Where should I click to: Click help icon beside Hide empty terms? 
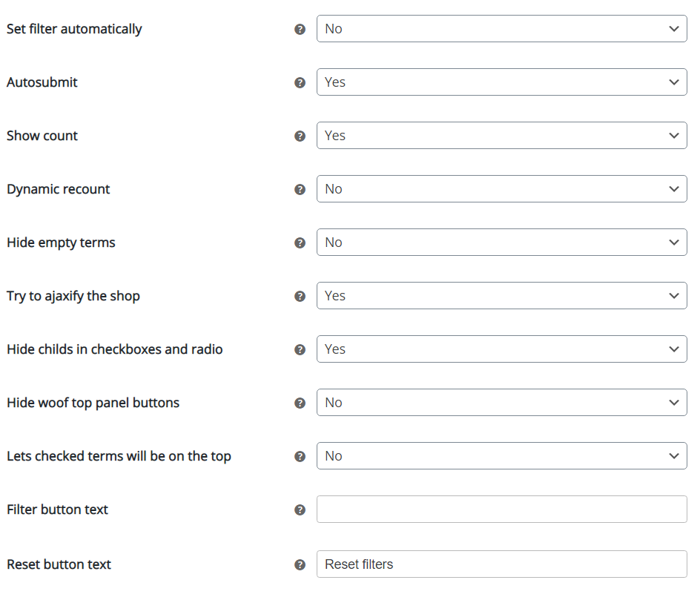click(x=300, y=243)
